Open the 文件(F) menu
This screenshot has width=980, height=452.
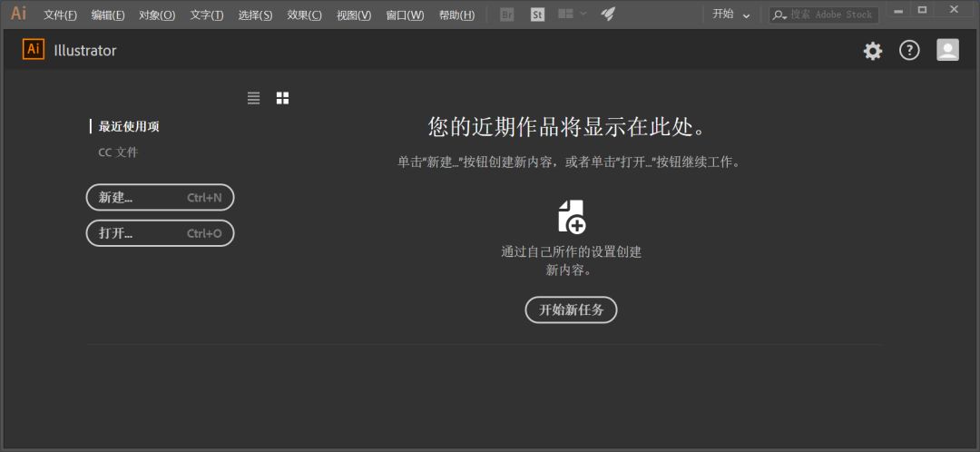pyautogui.click(x=61, y=15)
